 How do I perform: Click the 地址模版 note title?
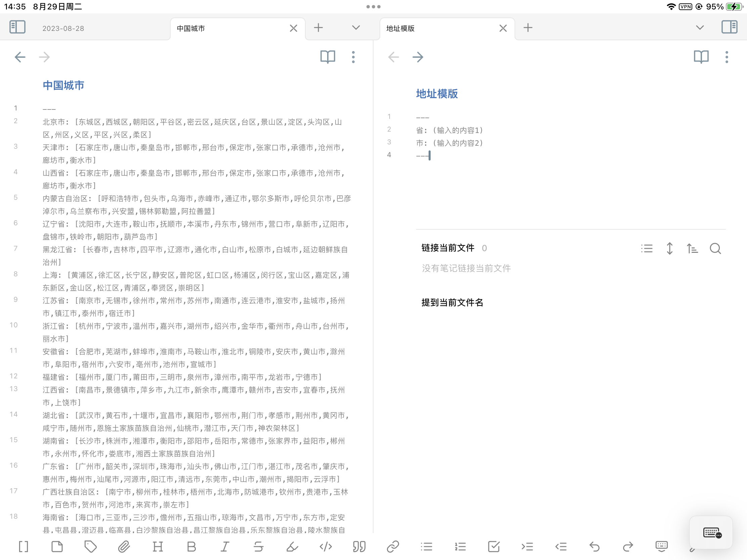pyautogui.click(x=437, y=94)
